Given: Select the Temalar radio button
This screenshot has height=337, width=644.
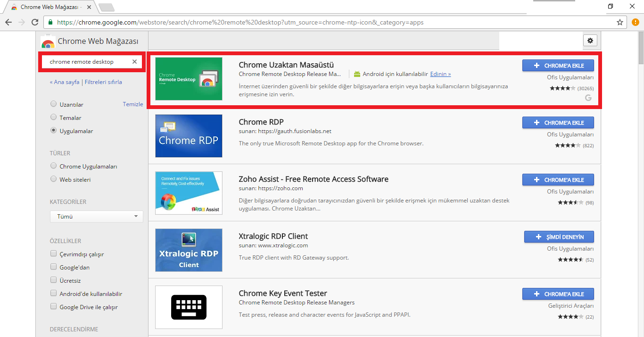Looking at the screenshot, I should [x=53, y=118].
